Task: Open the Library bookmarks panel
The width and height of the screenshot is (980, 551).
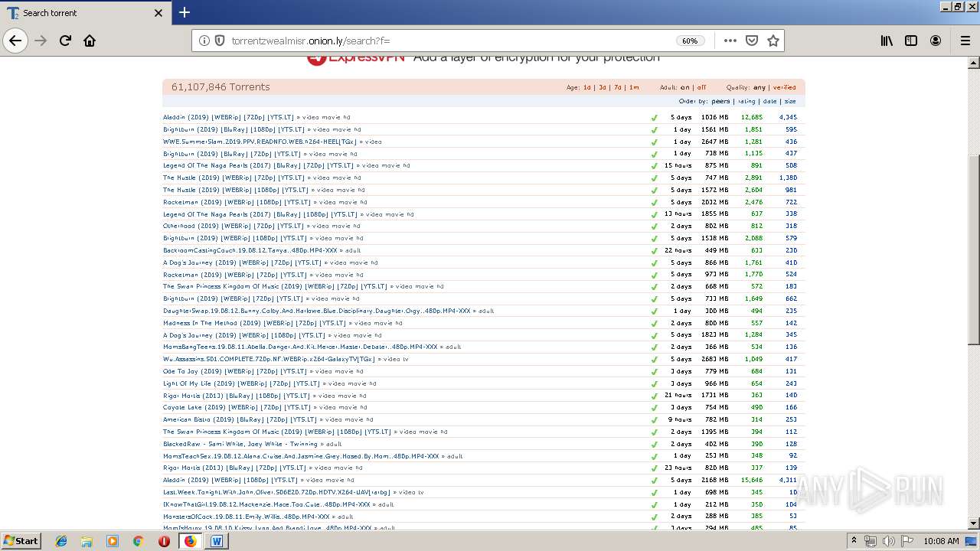Action: coord(887,41)
